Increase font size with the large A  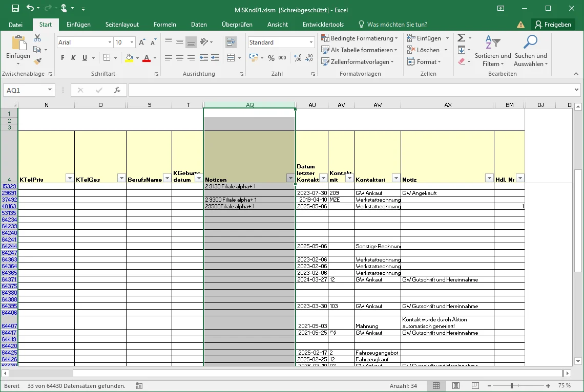pyautogui.click(x=141, y=42)
